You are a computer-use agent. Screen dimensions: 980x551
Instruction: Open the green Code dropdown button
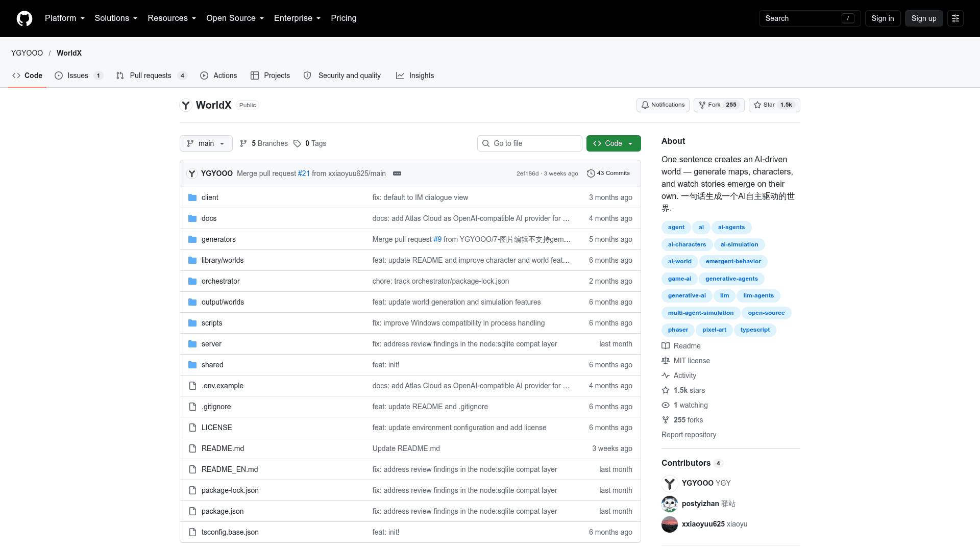point(614,143)
